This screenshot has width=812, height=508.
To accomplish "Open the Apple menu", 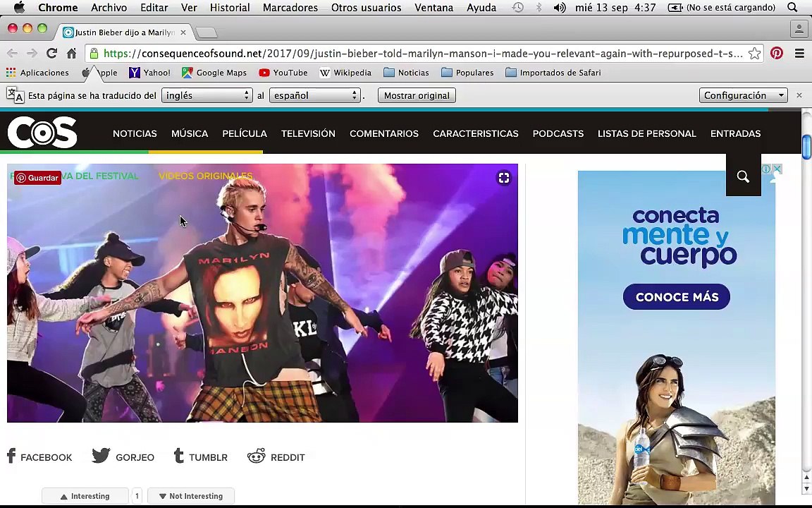I will pyautogui.click(x=19, y=7).
